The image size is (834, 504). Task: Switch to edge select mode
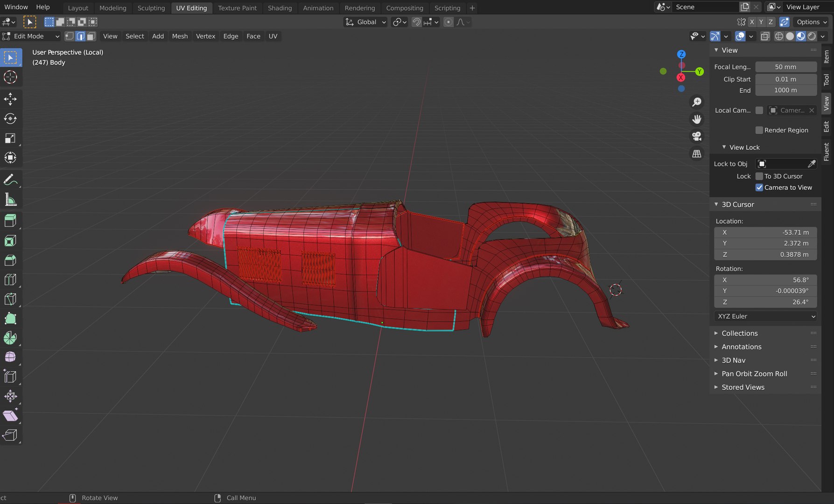tap(80, 36)
